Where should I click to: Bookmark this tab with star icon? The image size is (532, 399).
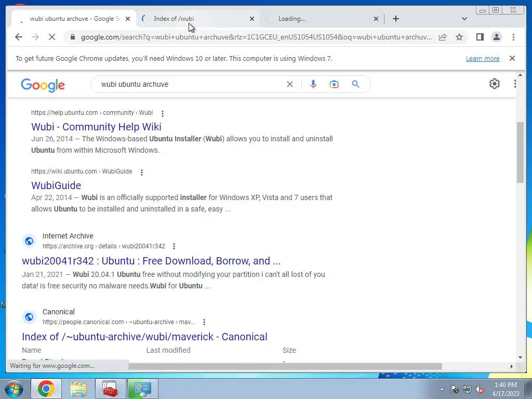[459, 37]
